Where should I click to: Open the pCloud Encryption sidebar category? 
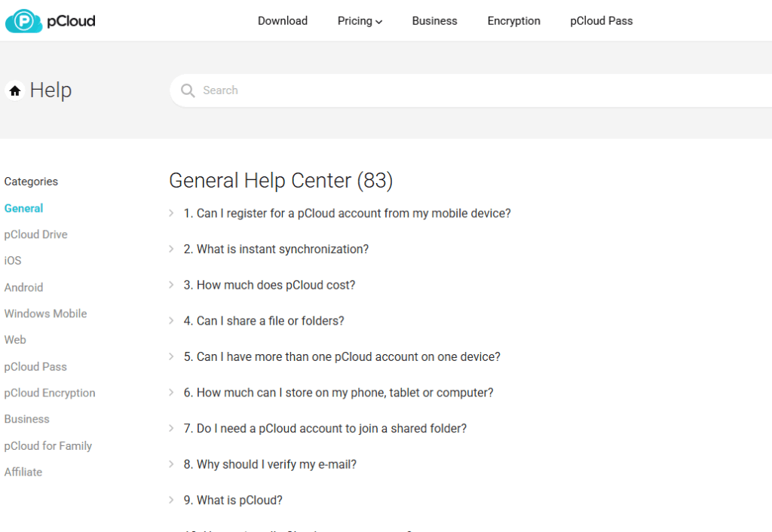coord(50,393)
